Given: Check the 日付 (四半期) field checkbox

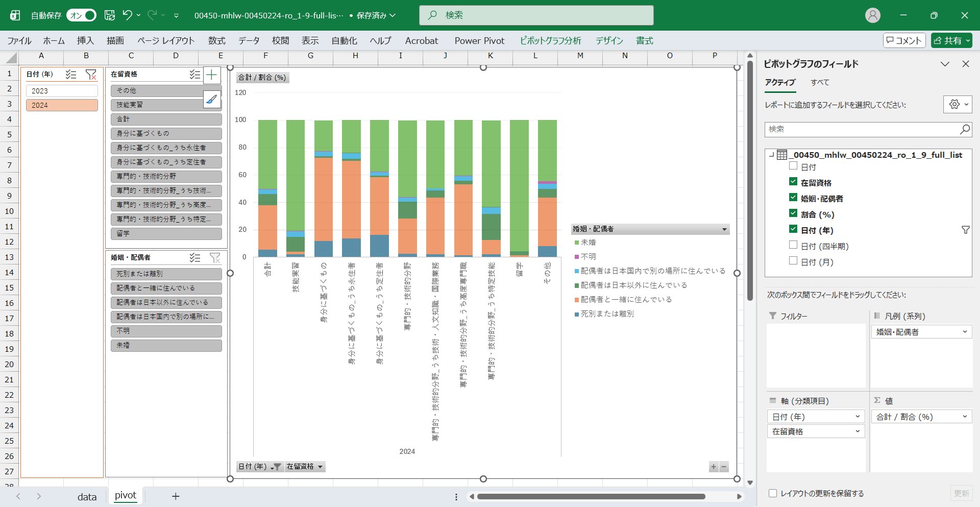Looking at the screenshot, I should pos(793,245).
